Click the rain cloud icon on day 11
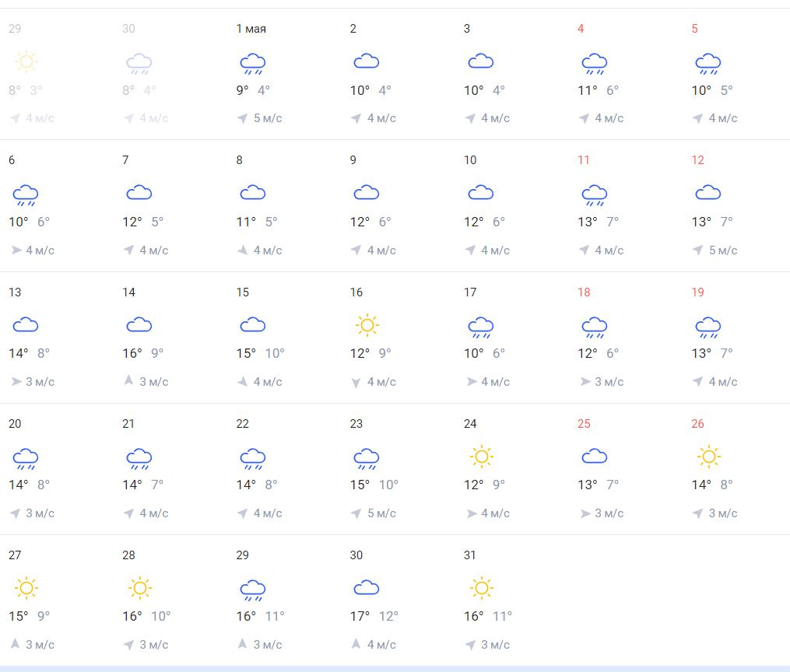790x672 pixels. pos(594,194)
